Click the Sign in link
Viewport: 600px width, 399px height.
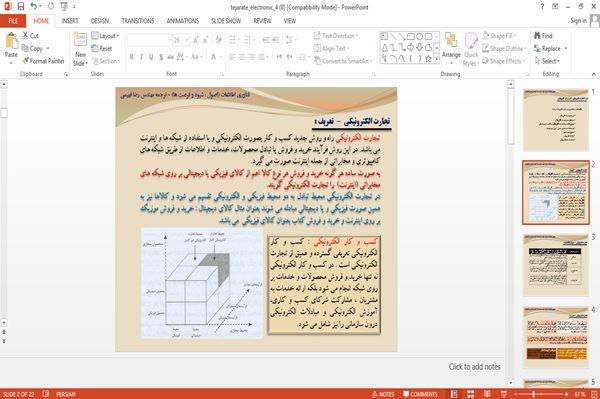(x=578, y=21)
